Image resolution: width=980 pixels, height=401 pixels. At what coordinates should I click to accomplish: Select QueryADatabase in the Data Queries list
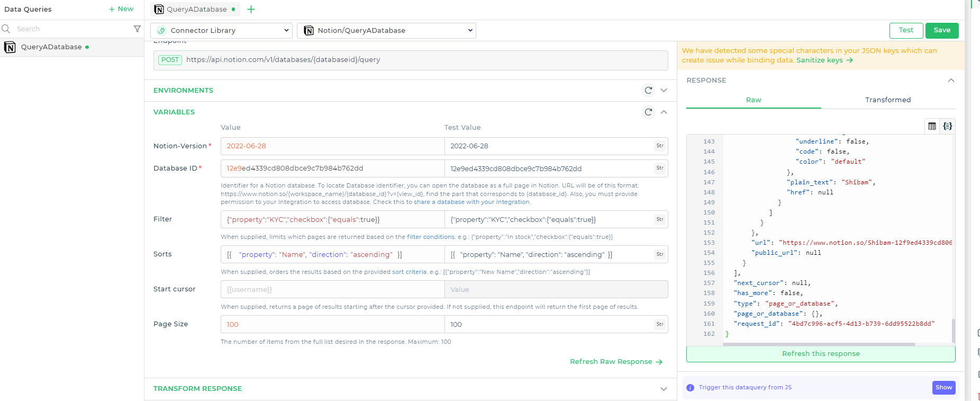tap(72, 47)
